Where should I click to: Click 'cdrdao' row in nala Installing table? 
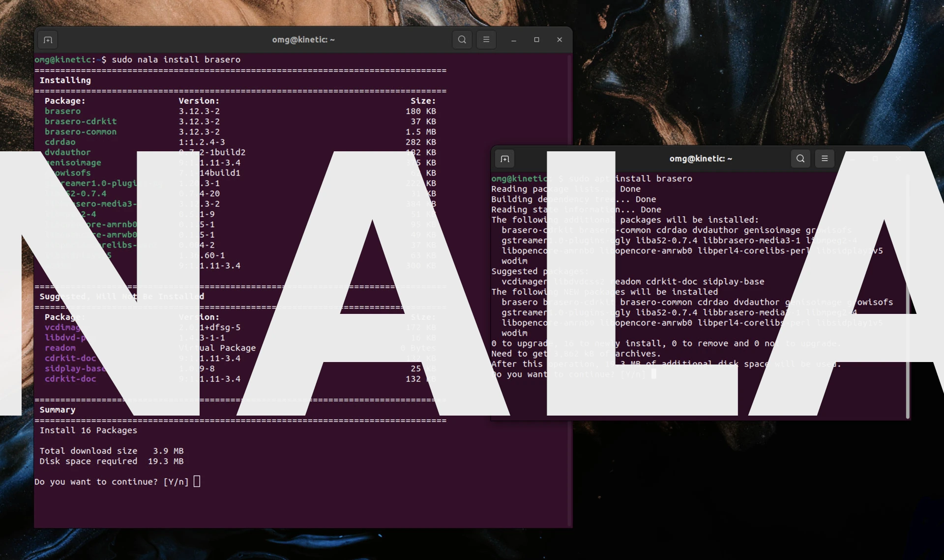(x=240, y=142)
